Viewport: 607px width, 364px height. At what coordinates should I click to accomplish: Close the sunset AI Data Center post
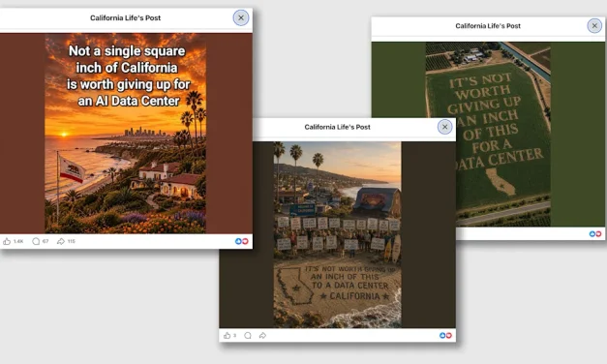241,17
